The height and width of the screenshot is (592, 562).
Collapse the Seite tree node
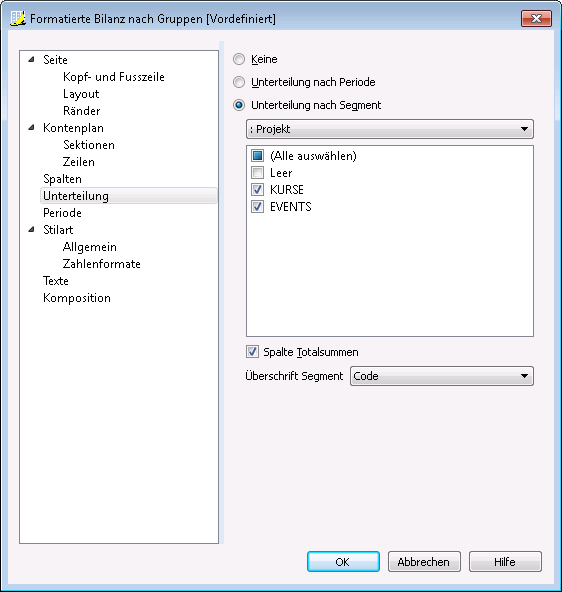point(32,59)
